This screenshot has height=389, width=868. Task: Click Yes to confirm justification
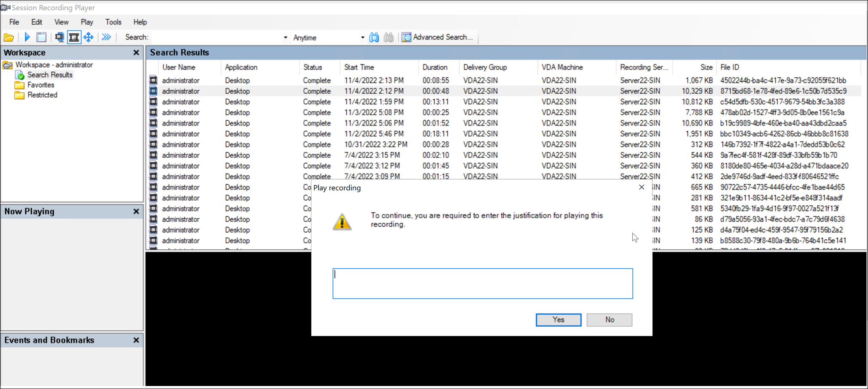tap(558, 319)
